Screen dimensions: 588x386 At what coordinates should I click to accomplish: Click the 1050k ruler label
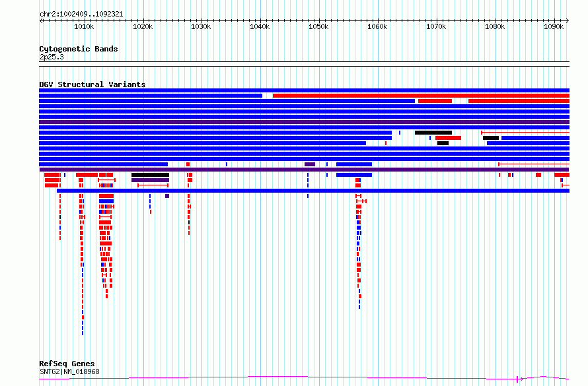318,27
